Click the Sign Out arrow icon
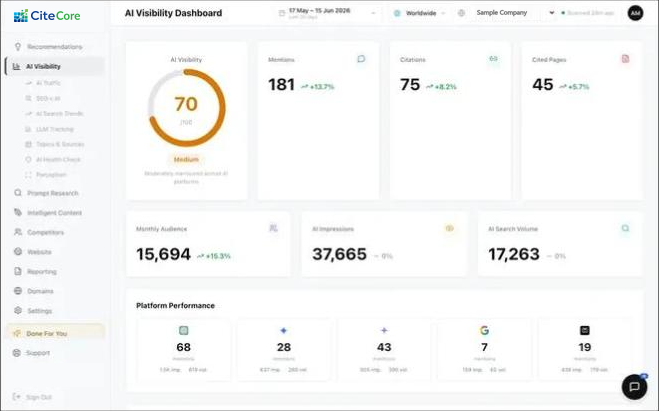This screenshot has width=659, height=411. click(17, 397)
